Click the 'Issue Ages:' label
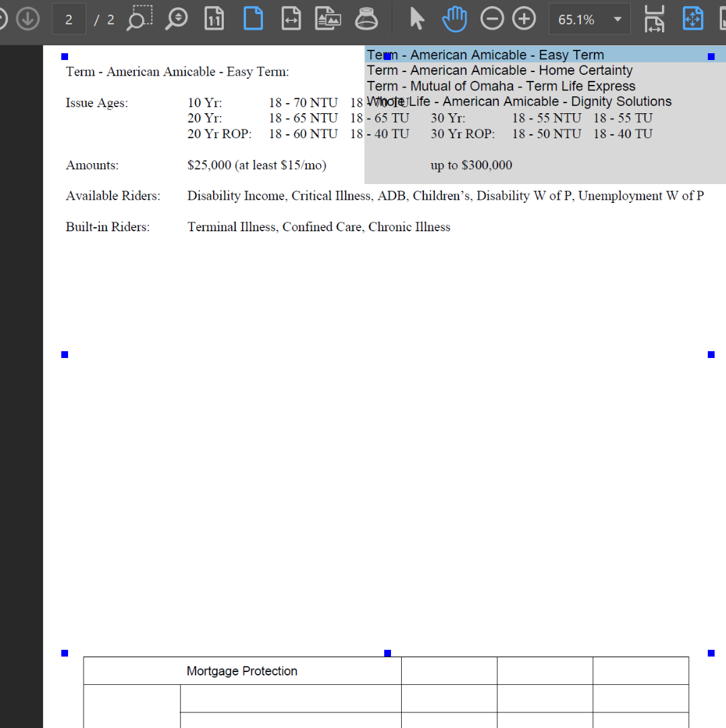This screenshot has width=726, height=728. (96, 102)
